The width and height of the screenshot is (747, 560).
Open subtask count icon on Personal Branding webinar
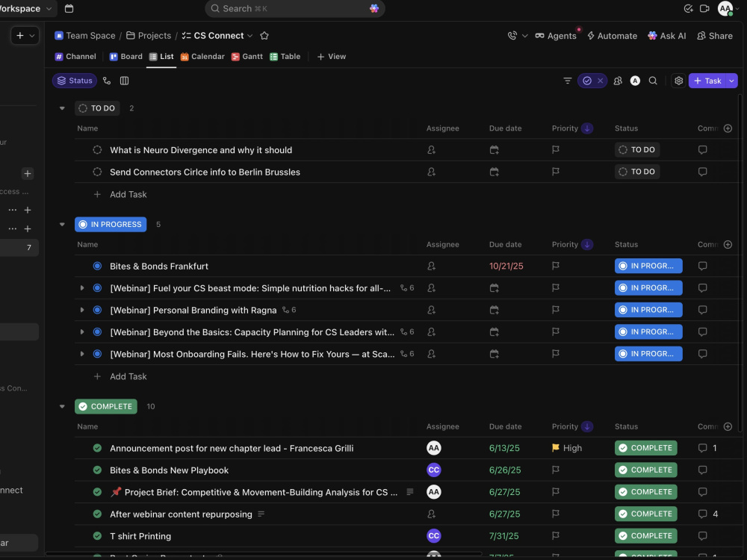click(289, 310)
